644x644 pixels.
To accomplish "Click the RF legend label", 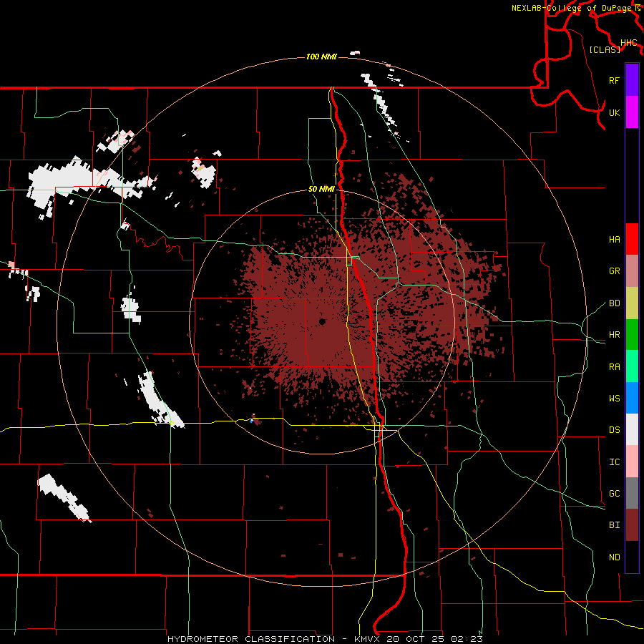I will pos(614,80).
